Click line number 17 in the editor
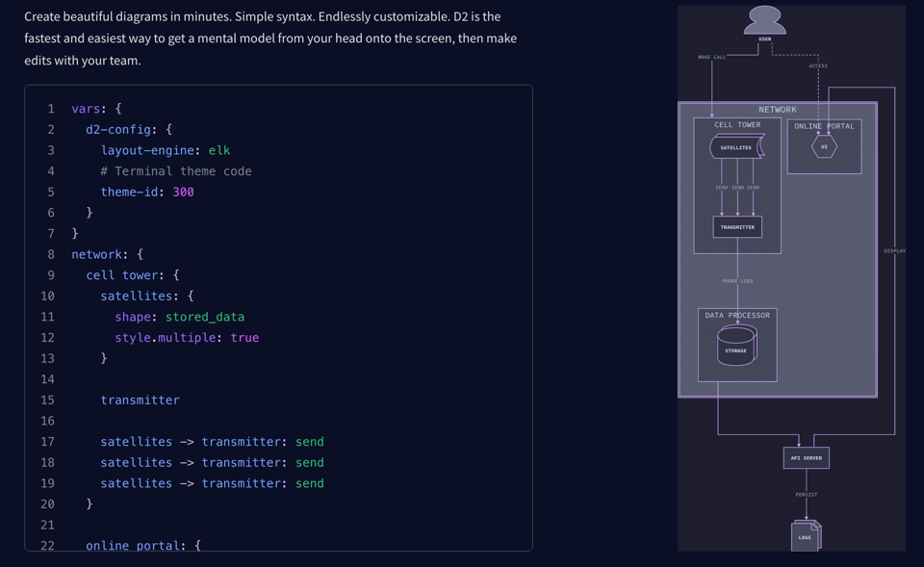924x567 pixels. tap(47, 441)
